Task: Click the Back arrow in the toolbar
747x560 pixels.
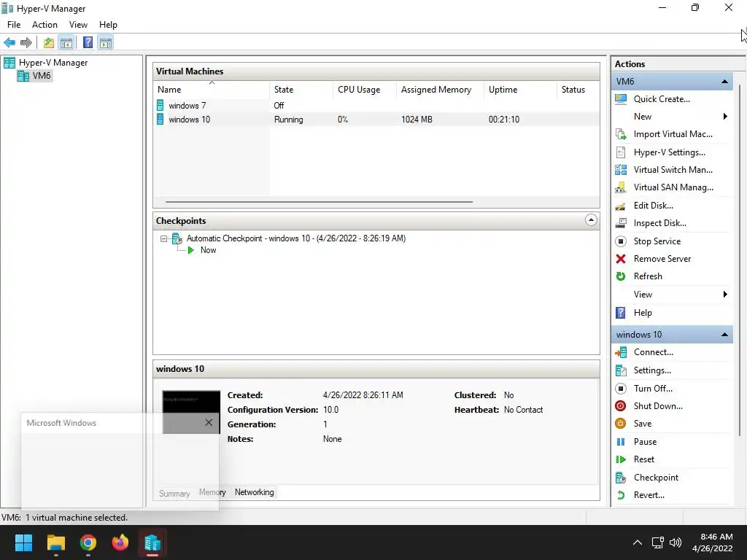Action: coord(9,43)
